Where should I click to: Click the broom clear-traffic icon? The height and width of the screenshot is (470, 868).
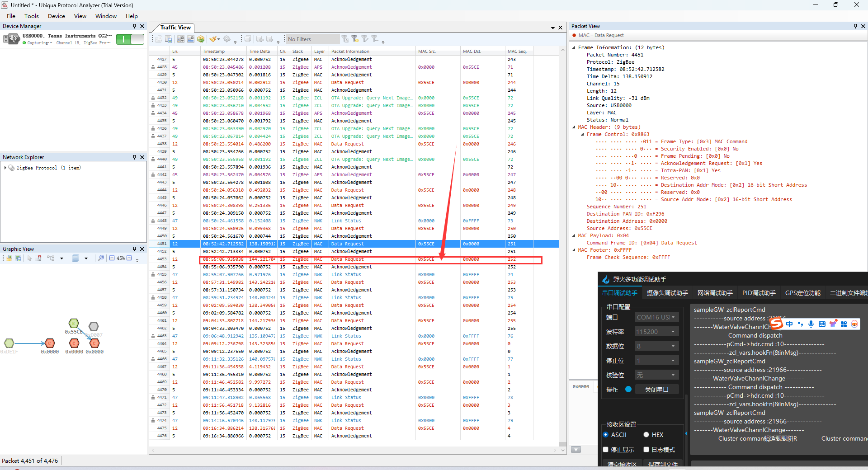[x=213, y=39]
